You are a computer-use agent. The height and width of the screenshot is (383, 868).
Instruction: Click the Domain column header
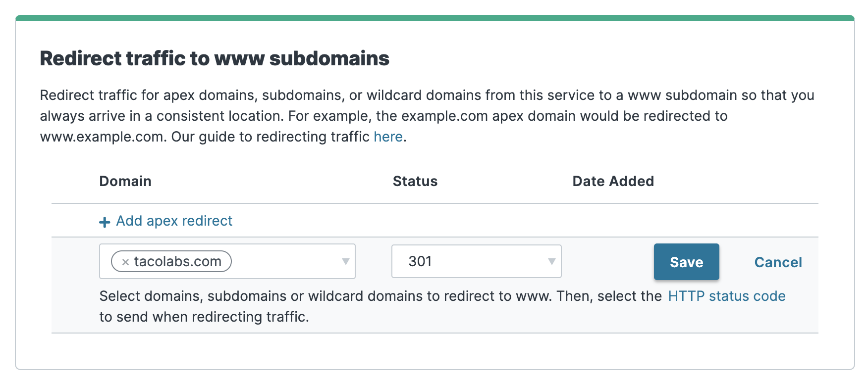125,181
